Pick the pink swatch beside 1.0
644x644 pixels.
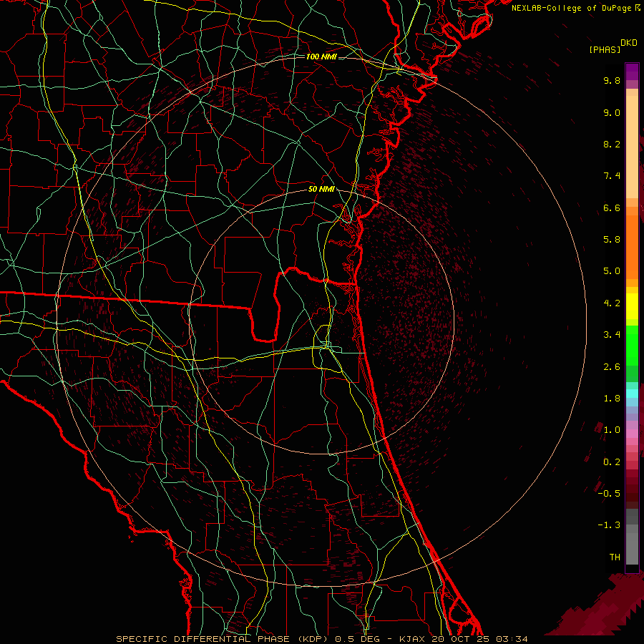click(632, 430)
